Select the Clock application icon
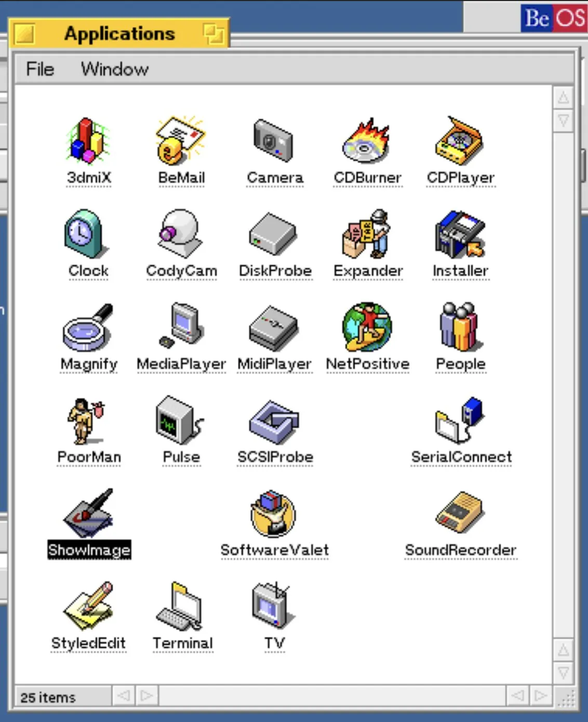This screenshot has width=588, height=722. click(x=86, y=234)
